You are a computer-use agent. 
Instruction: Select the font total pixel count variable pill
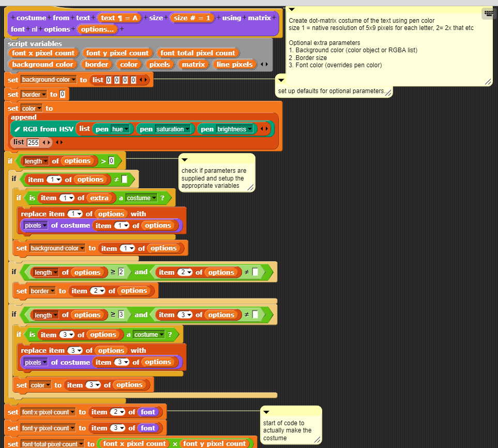point(198,53)
